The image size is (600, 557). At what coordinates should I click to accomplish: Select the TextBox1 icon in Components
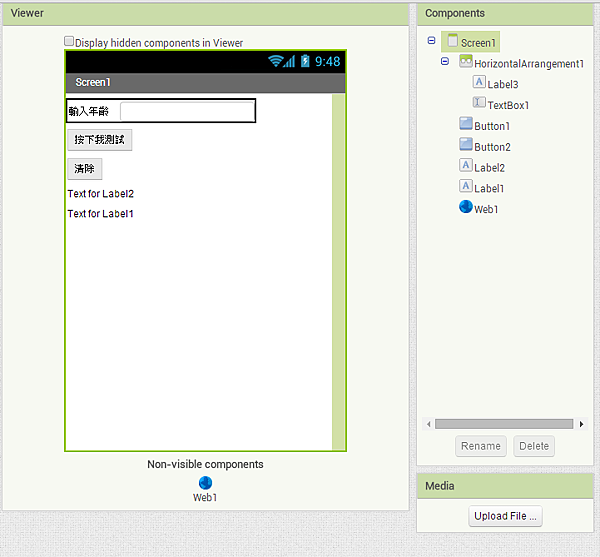click(479, 103)
